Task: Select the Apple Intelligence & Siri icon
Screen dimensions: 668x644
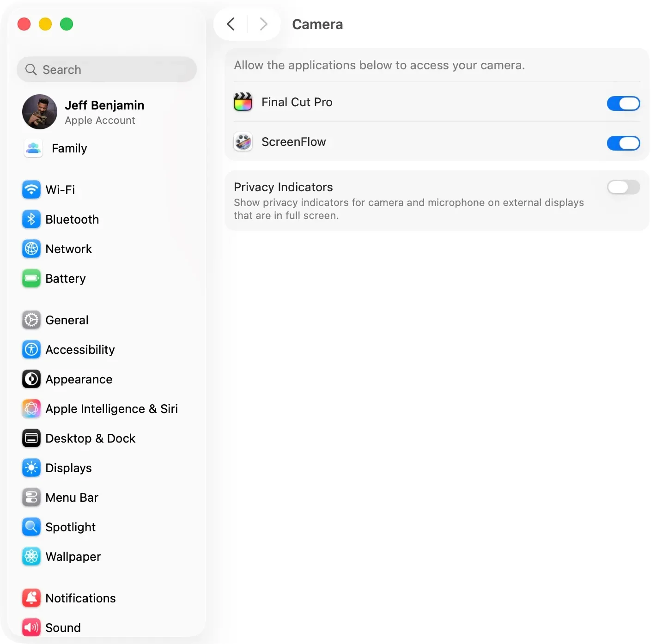Action: click(31, 408)
